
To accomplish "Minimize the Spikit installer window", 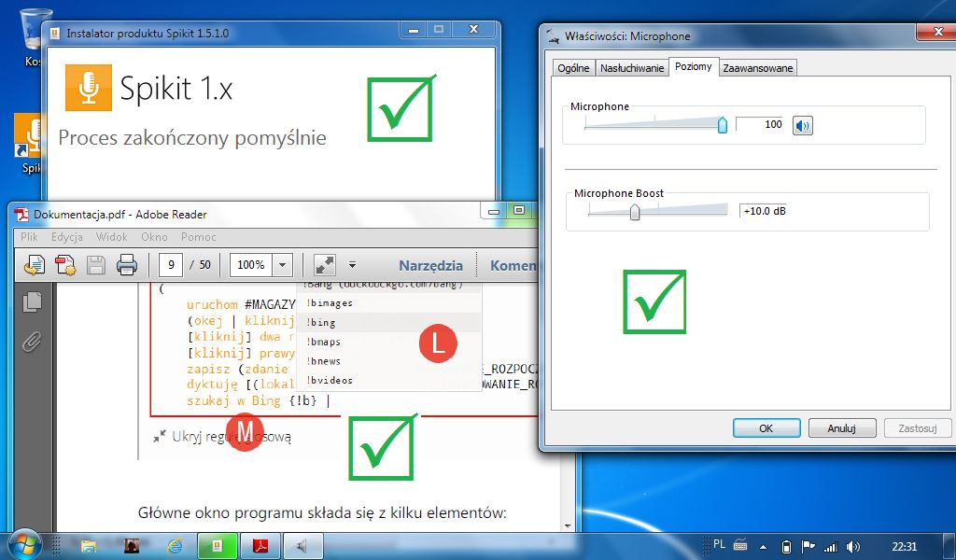I will 414,29.
